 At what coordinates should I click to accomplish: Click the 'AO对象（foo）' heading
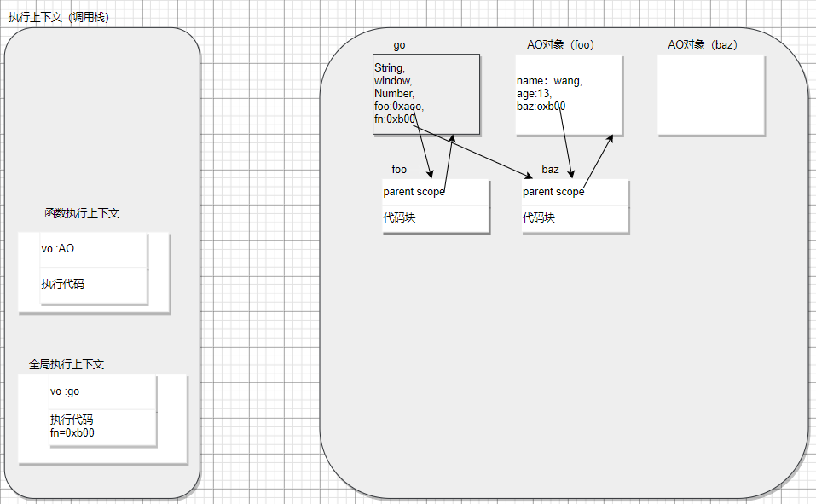click(560, 45)
